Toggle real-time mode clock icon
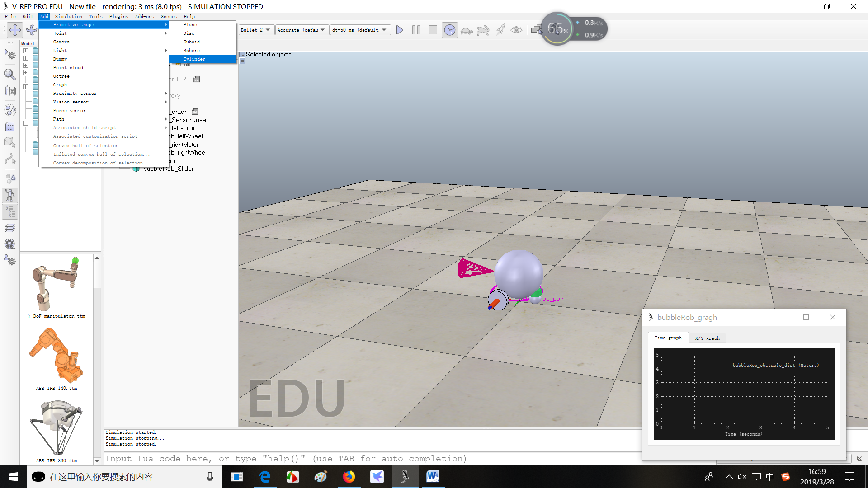The image size is (868, 488). click(x=449, y=30)
